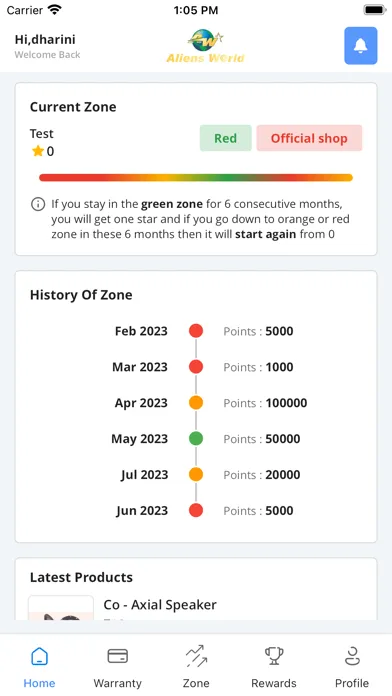Tap the zone color gradient bar

(x=196, y=178)
